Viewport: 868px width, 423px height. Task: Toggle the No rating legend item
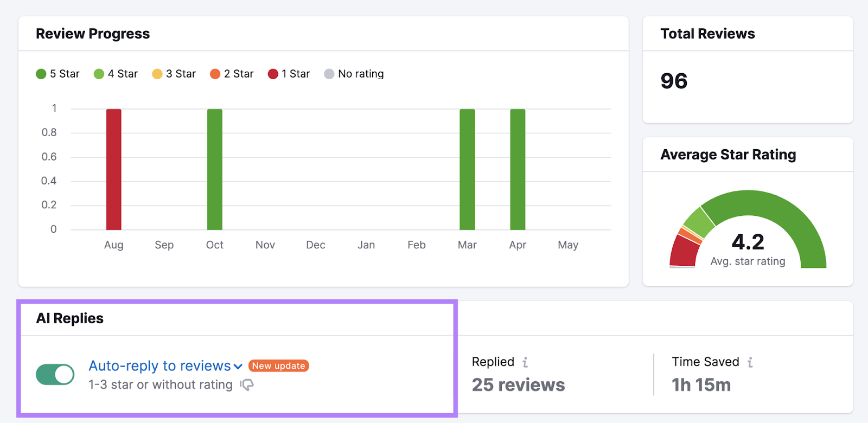coord(354,74)
